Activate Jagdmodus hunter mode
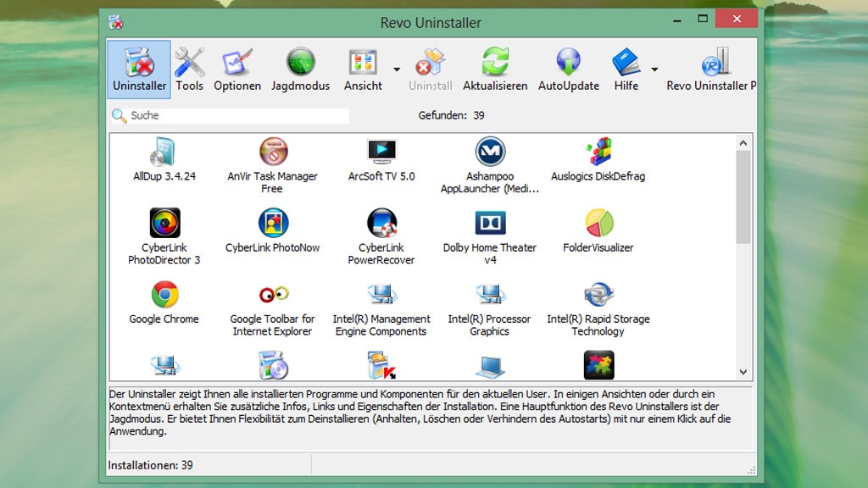The height and width of the screenshot is (488, 868). 301,69
